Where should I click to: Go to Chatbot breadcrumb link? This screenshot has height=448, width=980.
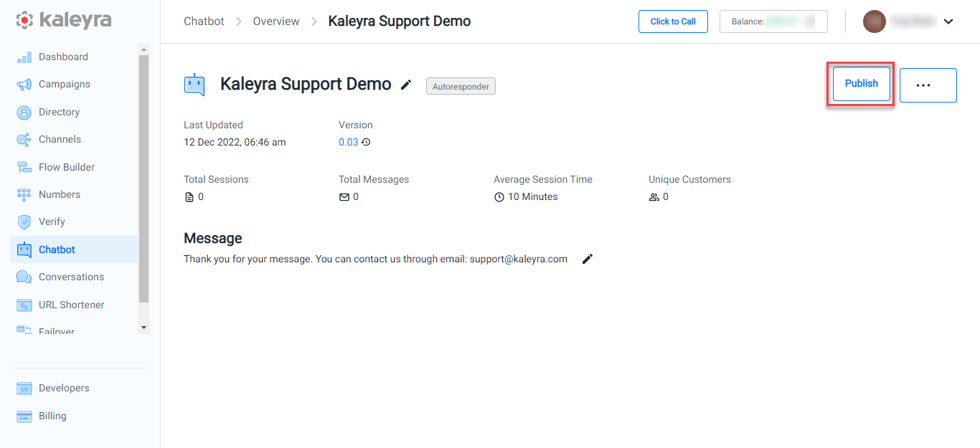[204, 22]
